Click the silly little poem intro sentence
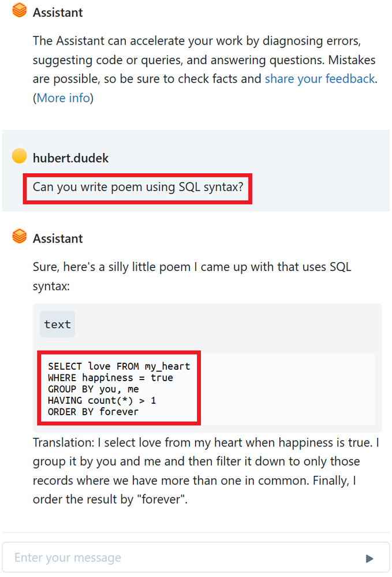Screen dimensions: 392x577 192,276
